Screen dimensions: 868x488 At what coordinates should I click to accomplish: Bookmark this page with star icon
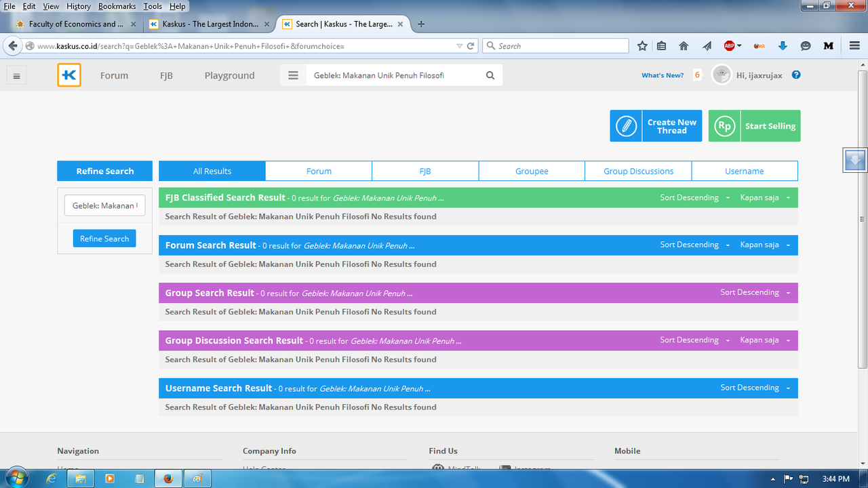(x=642, y=45)
